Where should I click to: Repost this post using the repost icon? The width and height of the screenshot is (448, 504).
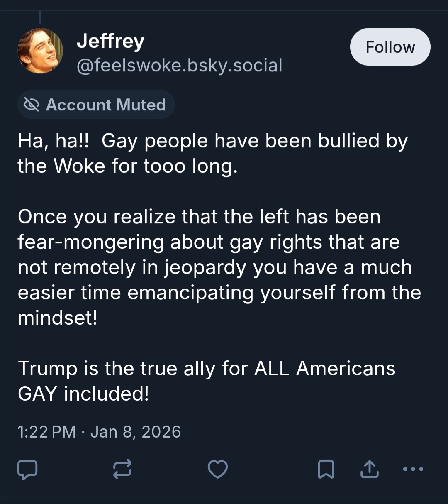pyautogui.click(x=122, y=469)
